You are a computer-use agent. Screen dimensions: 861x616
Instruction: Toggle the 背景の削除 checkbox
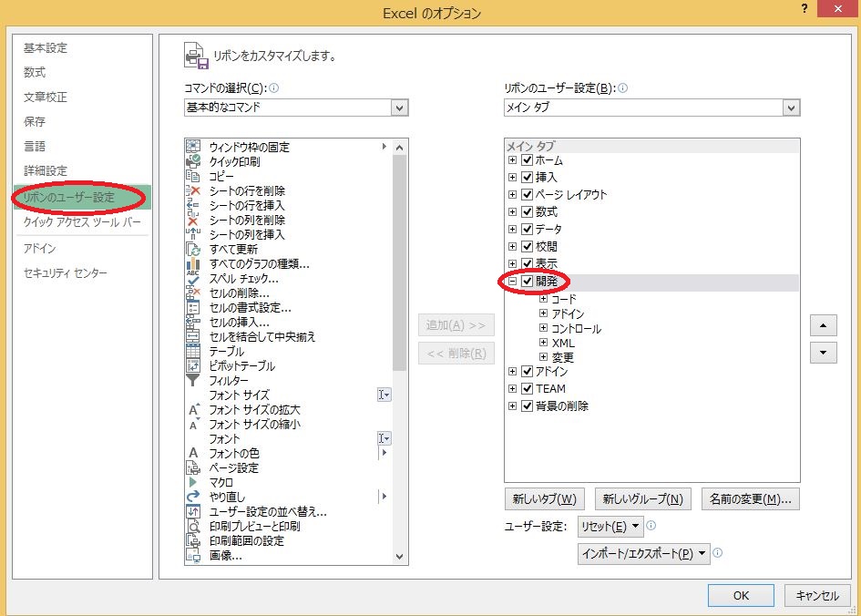(528, 406)
